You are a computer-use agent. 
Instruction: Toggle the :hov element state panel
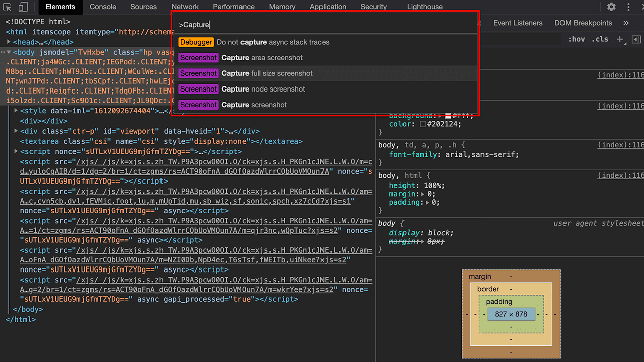576,39
